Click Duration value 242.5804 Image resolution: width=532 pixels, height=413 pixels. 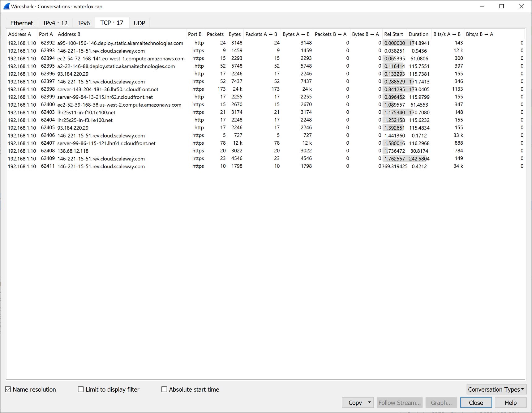tap(419, 159)
